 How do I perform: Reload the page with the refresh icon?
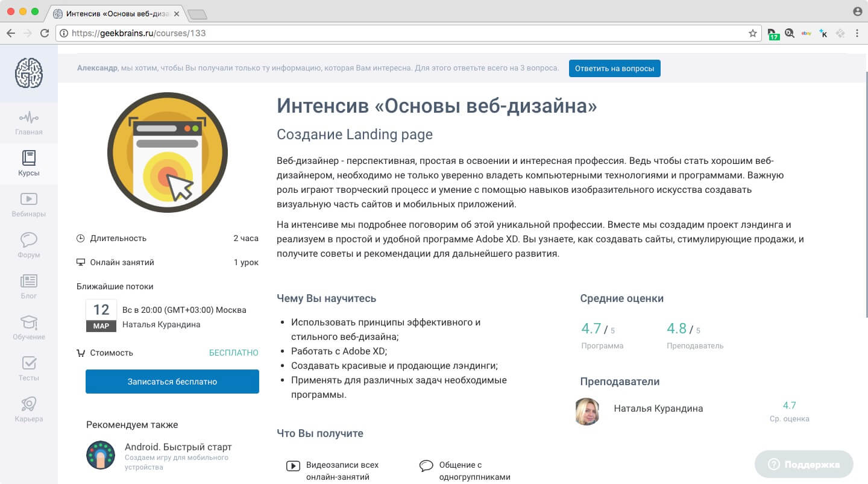click(45, 33)
